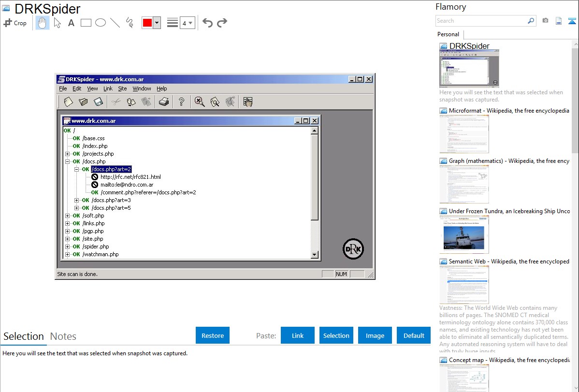The width and height of the screenshot is (579, 392).
Task: Click the Paste Selection button
Action: pyautogui.click(x=336, y=335)
